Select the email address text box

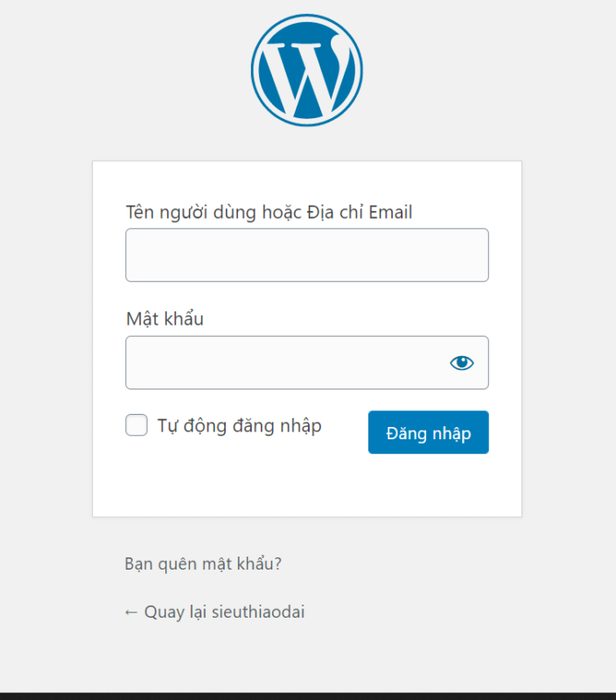[x=306, y=255]
